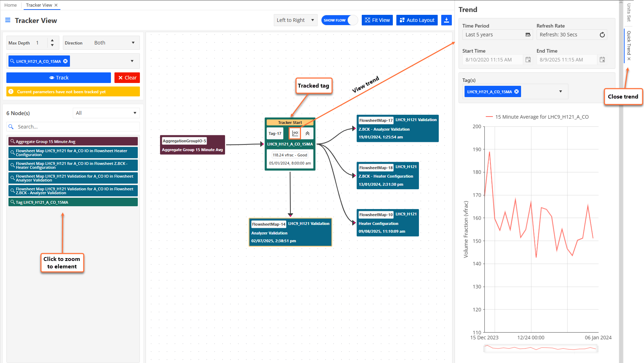Click the download icon button
The image size is (644, 363).
[x=447, y=20]
